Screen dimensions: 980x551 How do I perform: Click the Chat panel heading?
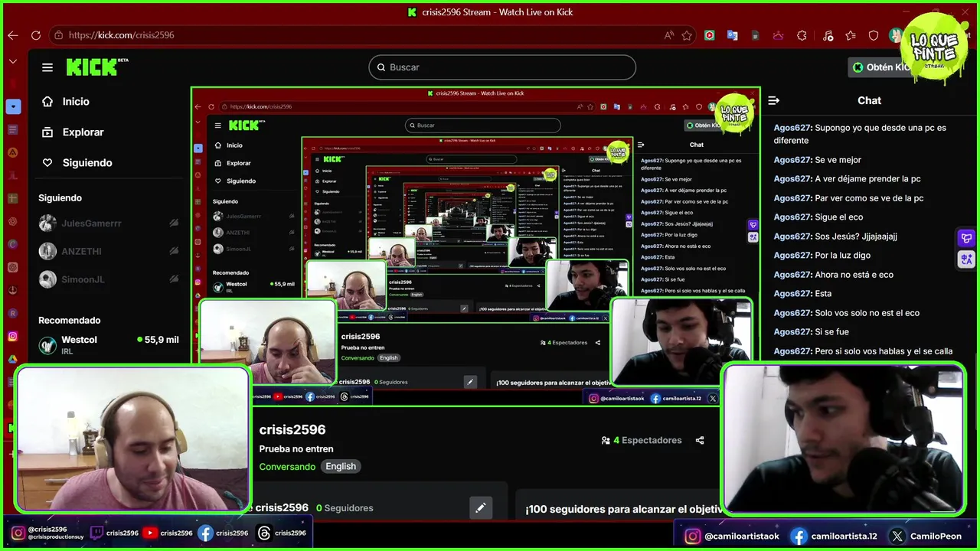click(869, 100)
